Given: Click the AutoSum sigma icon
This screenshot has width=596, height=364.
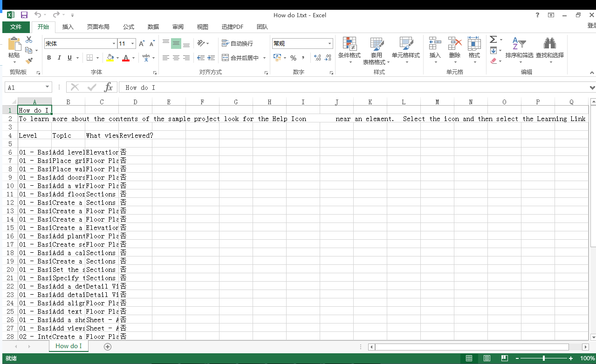Looking at the screenshot, I should coord(493,40).
